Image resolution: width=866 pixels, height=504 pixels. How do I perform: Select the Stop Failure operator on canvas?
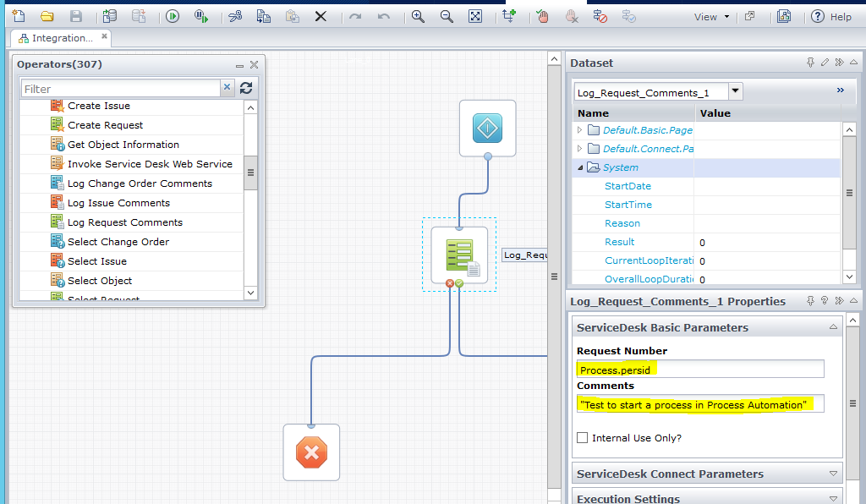tap(311, 452)
